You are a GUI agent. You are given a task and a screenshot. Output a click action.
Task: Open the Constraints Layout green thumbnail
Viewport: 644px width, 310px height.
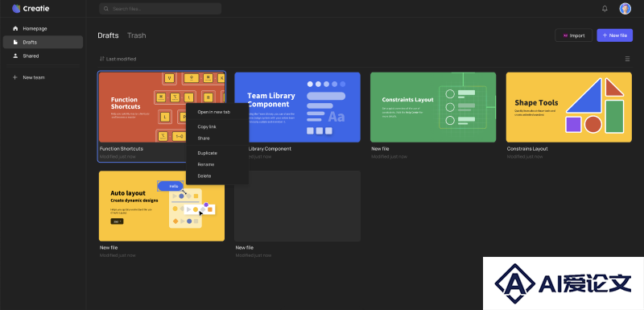click(x=433, y=107)
